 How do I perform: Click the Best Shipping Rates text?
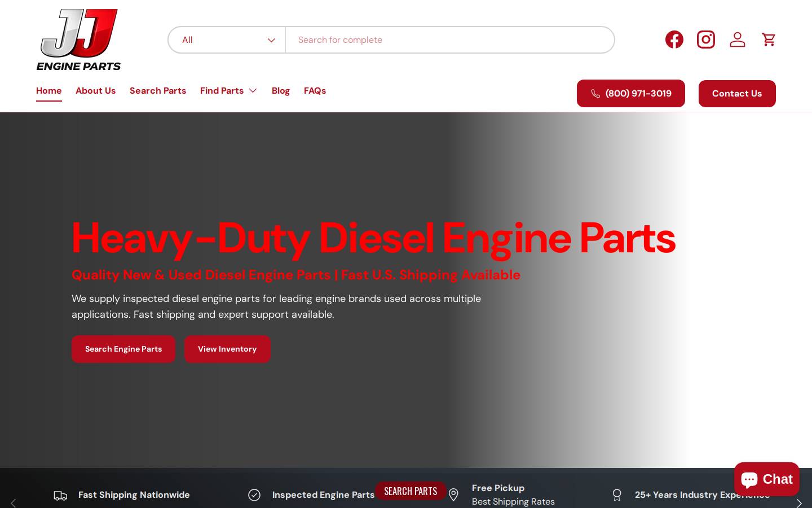pyautogui.click(x=513, y=502)
